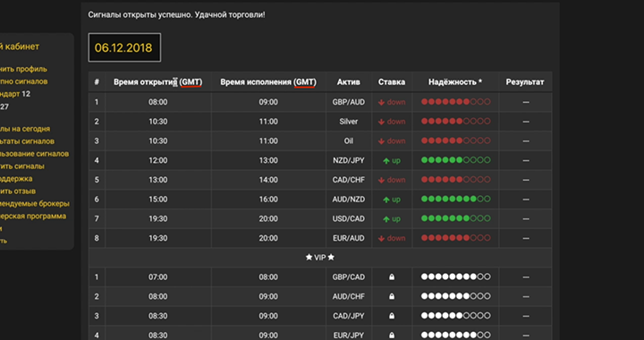Click the 'Надёжность *' column header
This screenshot has width=644, height=340.
[455, 82]
